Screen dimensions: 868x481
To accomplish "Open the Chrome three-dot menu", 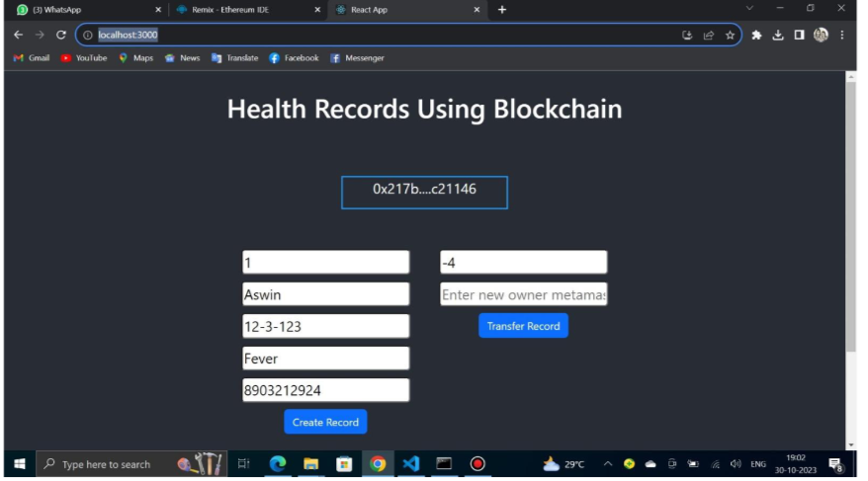I will (842, 35).
